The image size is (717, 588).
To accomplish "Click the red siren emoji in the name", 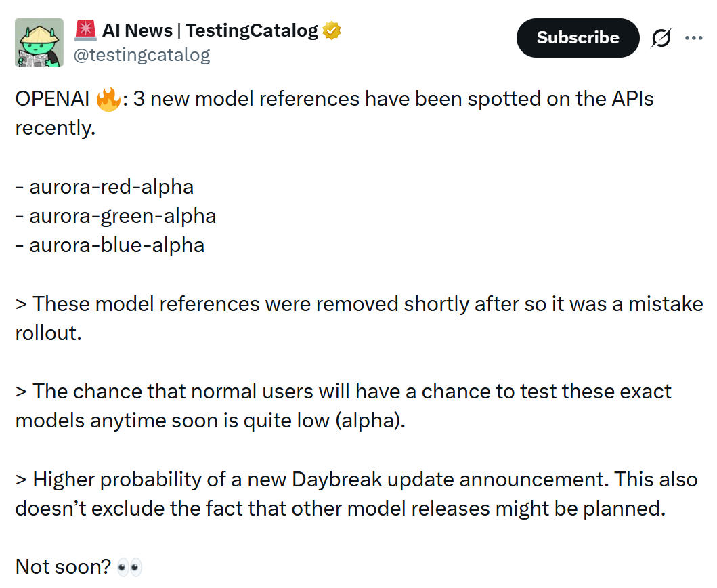I will (85, 30).
